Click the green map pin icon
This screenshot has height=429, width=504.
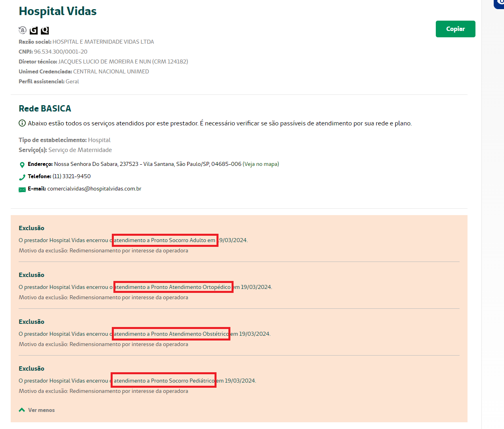tap(22, 165)
